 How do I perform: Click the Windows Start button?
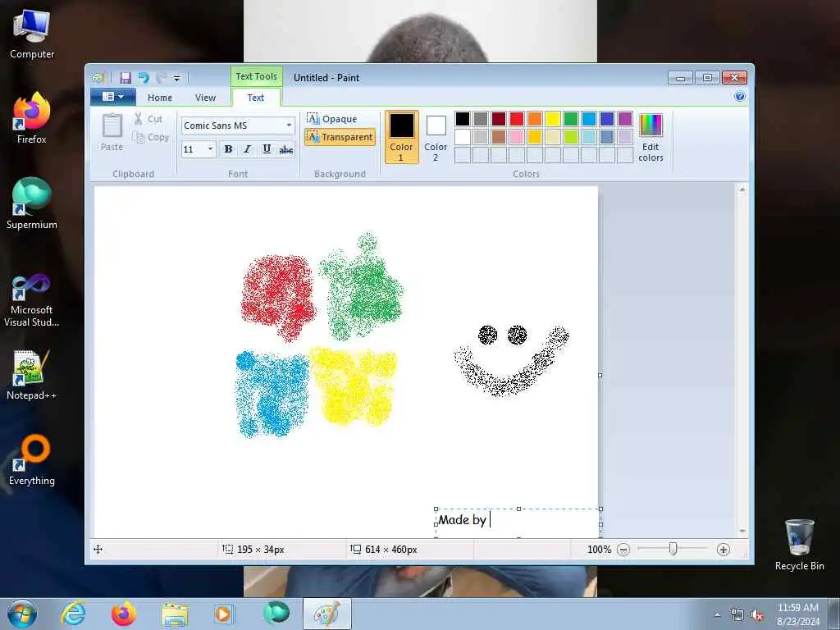point(22,614)
